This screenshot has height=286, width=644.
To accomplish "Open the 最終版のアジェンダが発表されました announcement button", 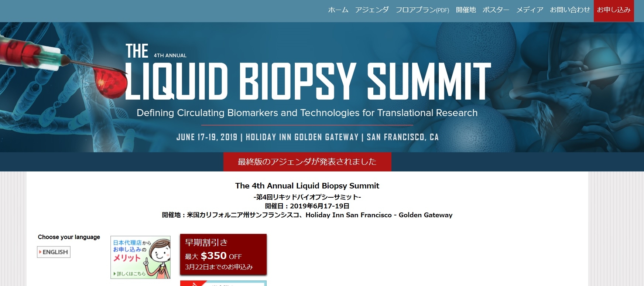I will pyautogui.click(x=307, y=162).
